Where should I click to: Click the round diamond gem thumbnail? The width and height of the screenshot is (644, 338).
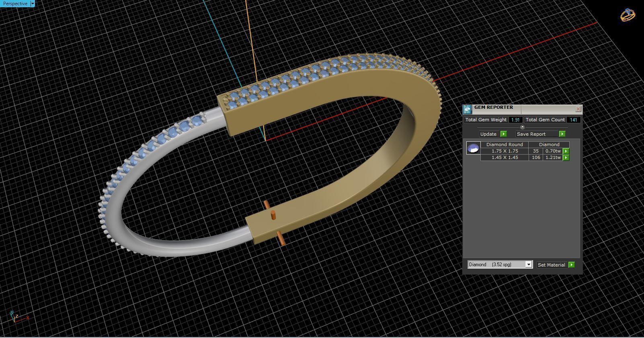pyautogui.click(x=473, y=148)
